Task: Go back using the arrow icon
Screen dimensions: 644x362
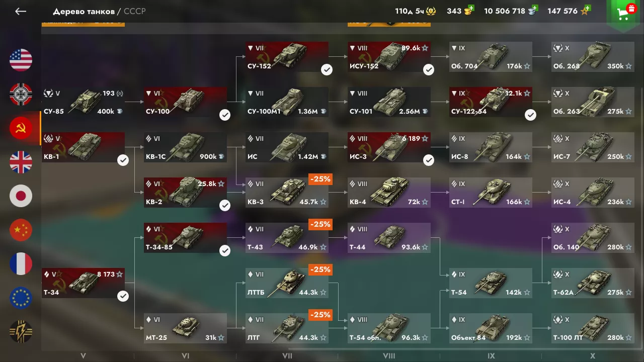Action: tap(20, 11)
